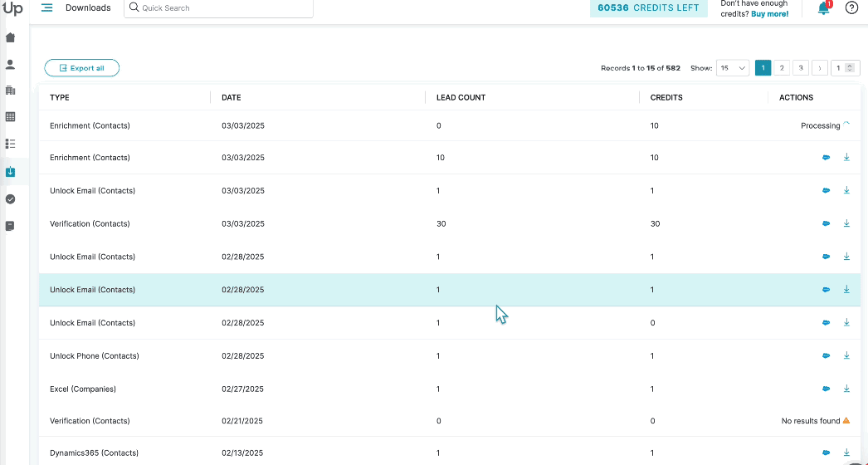Screen dimensions: 868x465
Task: Click date 02/21/2025 cell
Action: (242, 421)
